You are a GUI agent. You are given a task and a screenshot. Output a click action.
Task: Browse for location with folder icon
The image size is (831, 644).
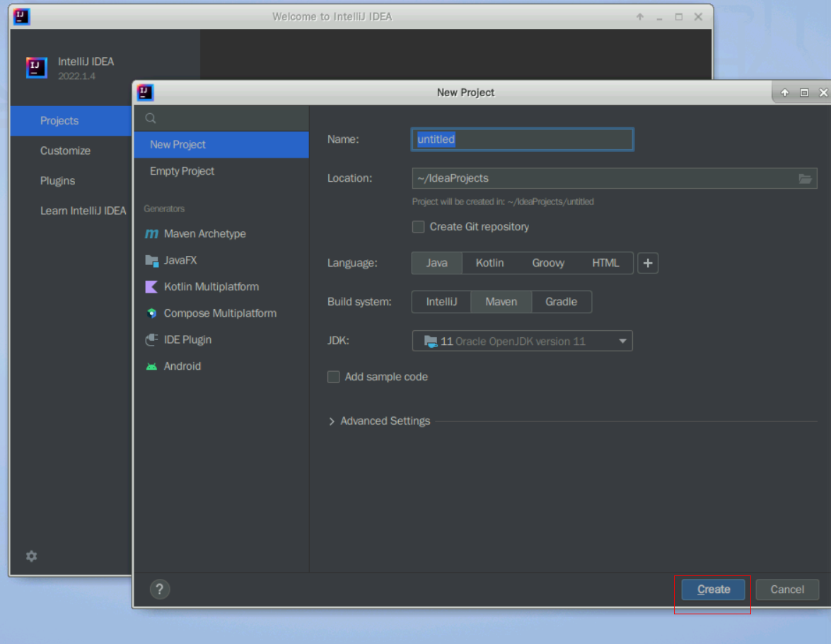pos(805,178)
